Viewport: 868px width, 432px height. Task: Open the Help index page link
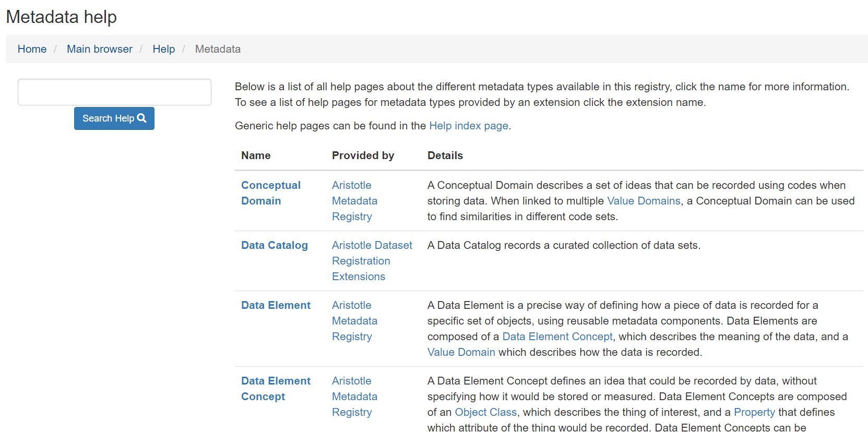[468, 126]
